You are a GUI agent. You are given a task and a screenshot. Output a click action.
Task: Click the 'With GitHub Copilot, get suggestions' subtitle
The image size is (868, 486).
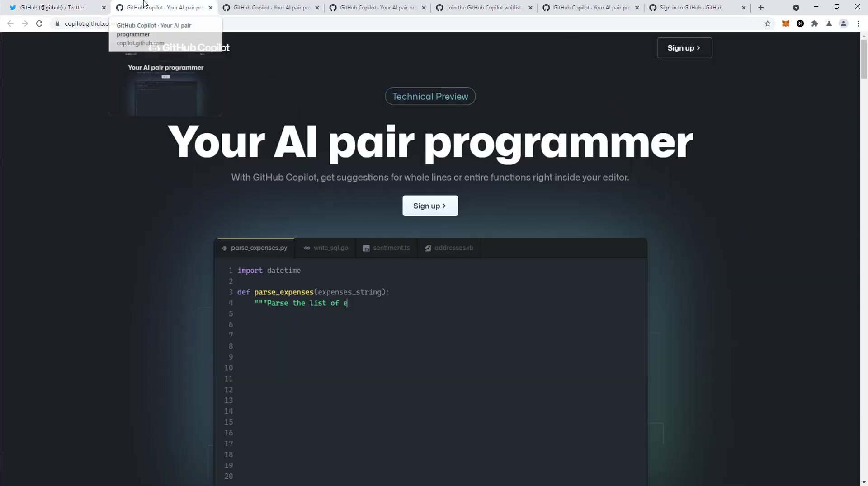430,178
